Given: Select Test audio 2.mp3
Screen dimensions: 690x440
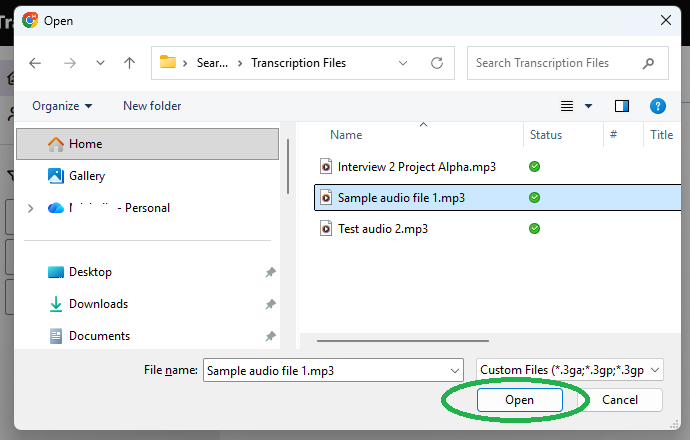Looking at the screenshot, I should point(382,229).
